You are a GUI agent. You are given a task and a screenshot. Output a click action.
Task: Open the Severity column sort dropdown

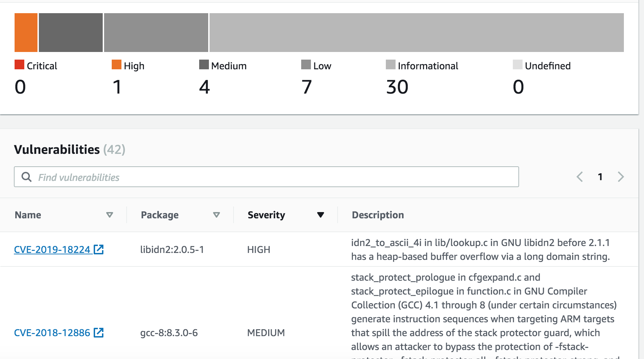[321, 215]
